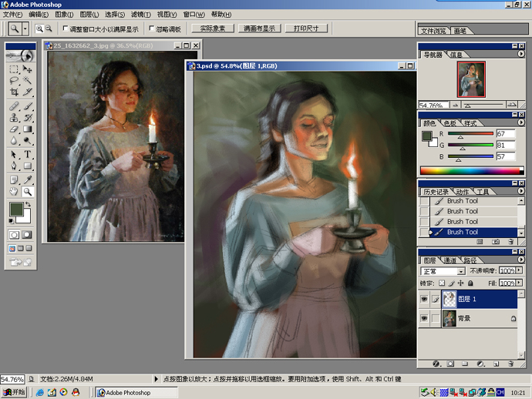Select the Pen tool
The width and height of the screenshot is (532, 399).
14,166
